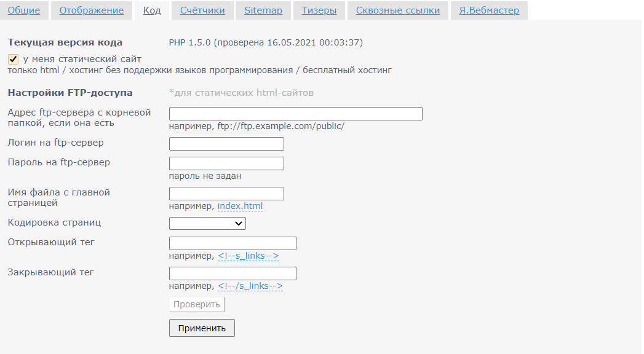Viewport: 644px width, 354px height.
Task: Insert the <!--/s_links--> example link
Action: [250, 286]
